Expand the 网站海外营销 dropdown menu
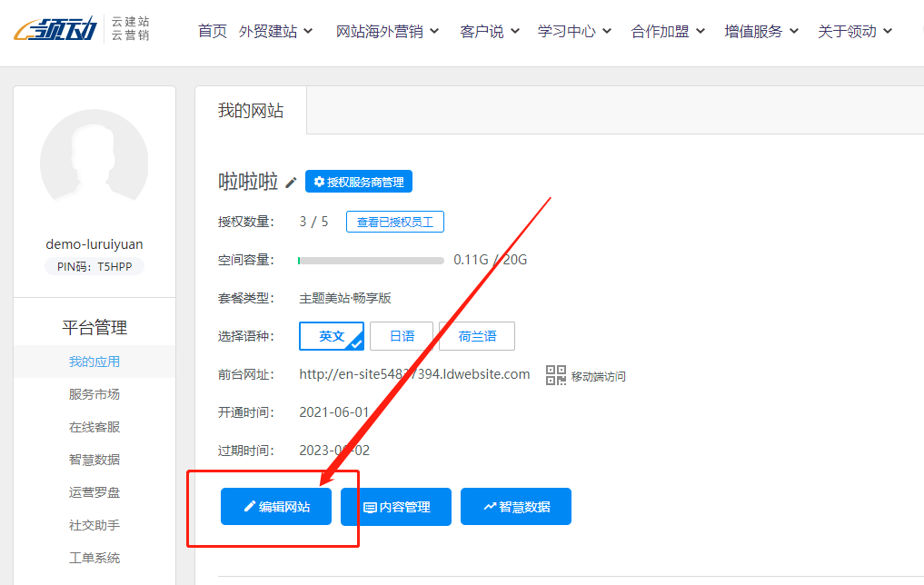The height and width of the screenshot is (585, 924). click(388, 31)
